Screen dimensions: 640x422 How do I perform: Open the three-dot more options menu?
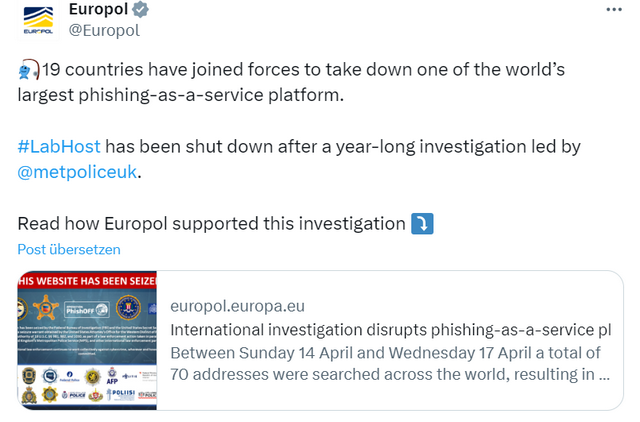pos(612,8)
